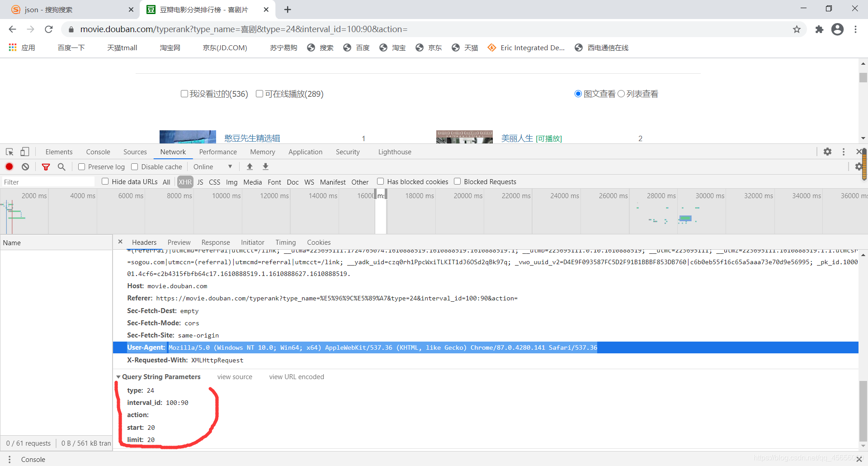Filter requests by Img type
This screenshot has width=868, height=466.
point(231,182)
